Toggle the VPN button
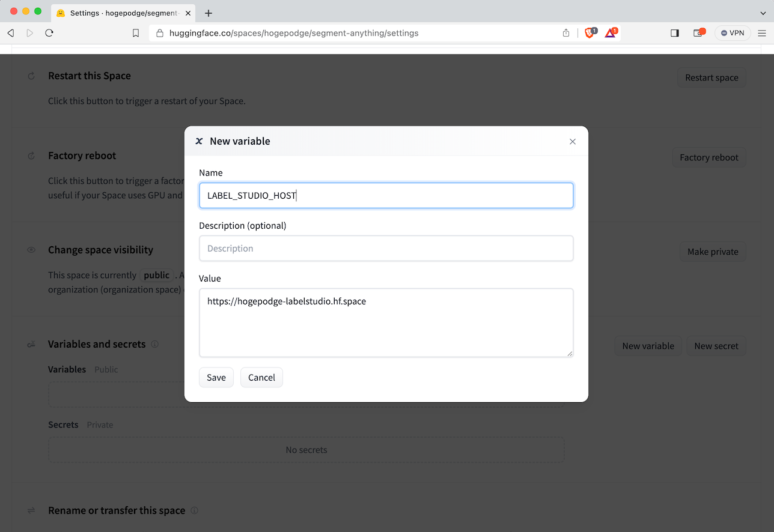Viewport: 774px width, 532px height. 733,33
